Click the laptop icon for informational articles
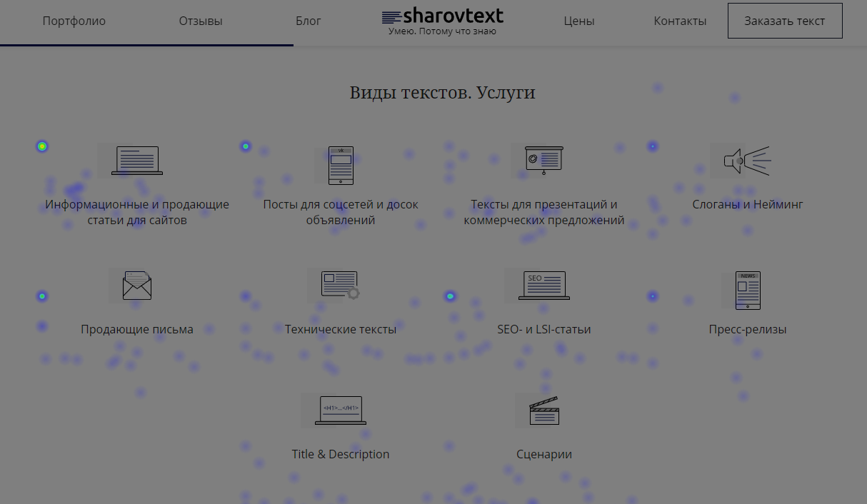Screen dimensions: 867x504 pyautogui.click(x=136, y=161)
